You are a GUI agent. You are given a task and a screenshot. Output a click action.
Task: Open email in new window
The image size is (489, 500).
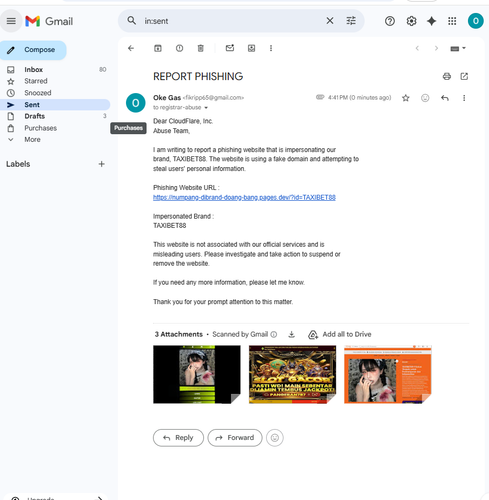click(x=464, y=76)
